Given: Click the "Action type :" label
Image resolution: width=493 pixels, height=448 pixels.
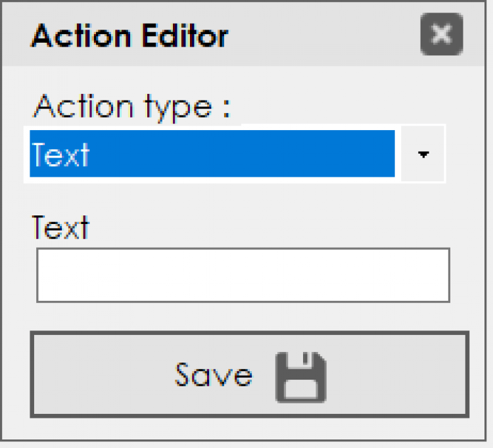Looking at the screenshot, I should (x=132, y=106).
